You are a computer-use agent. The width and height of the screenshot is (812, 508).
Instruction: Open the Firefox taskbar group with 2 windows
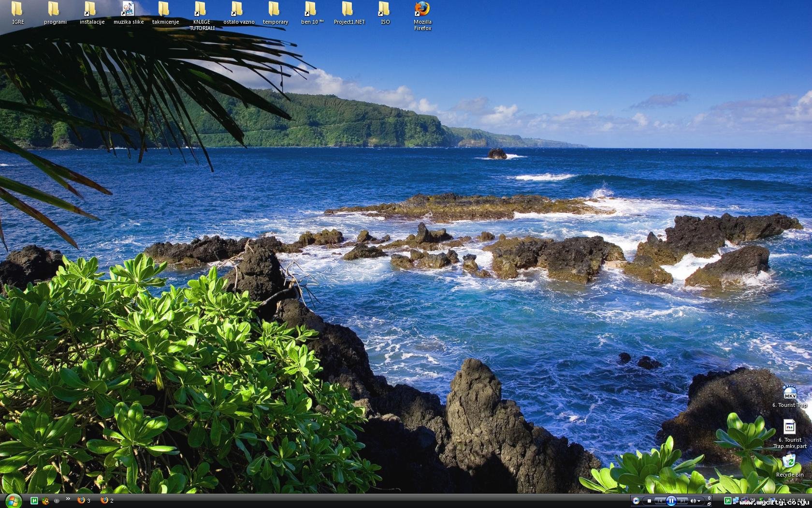[x=107, y=501]
